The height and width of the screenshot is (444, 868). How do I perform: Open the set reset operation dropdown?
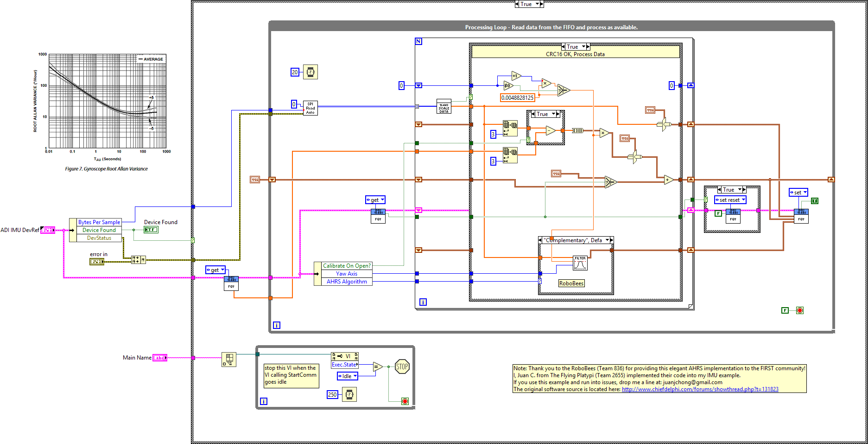[x=730, y=199]
